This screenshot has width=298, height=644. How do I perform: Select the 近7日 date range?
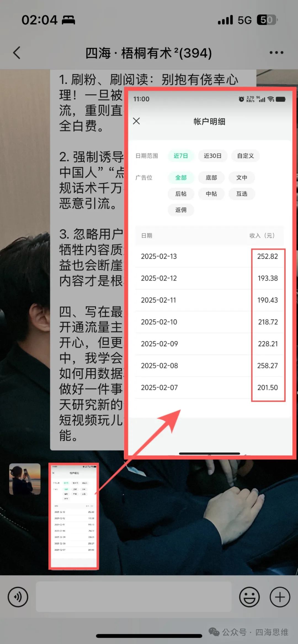pyautogui.click(x=181, y=156)
